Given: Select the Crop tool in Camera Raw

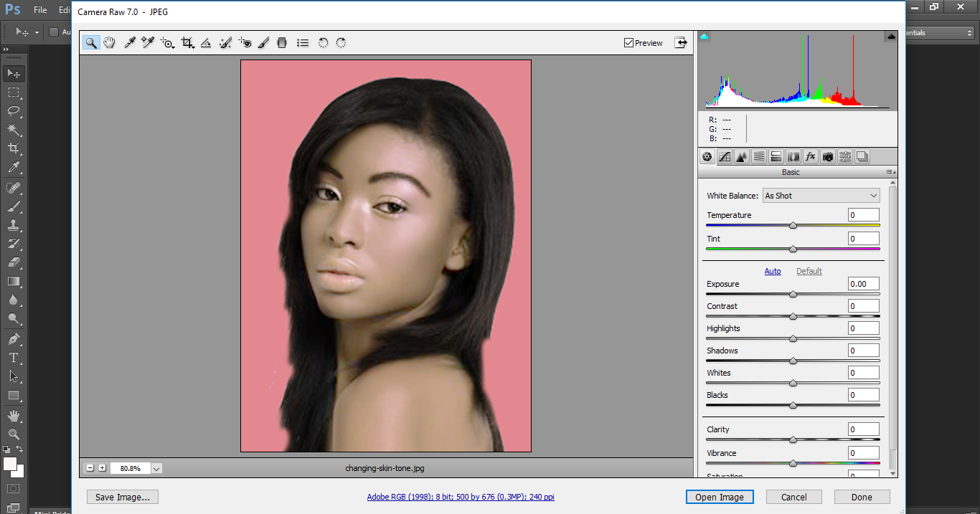Looking at the screenshot, I should pos(188,43).
